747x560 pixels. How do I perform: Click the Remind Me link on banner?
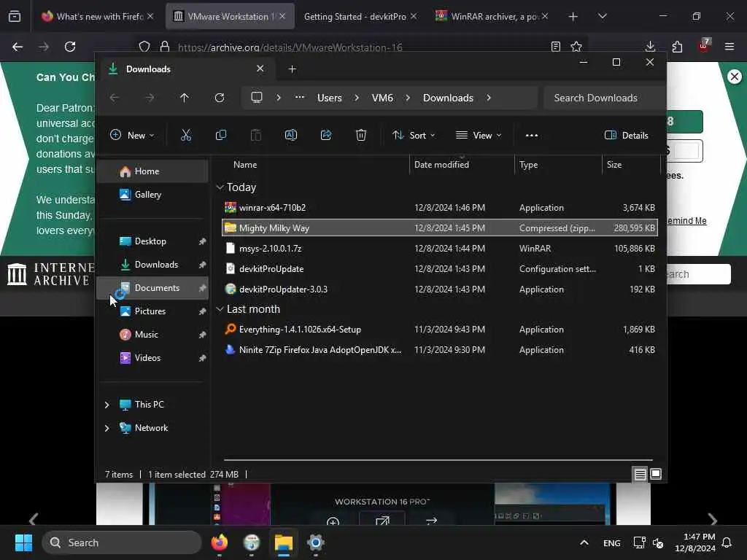(x=686, y=221)
